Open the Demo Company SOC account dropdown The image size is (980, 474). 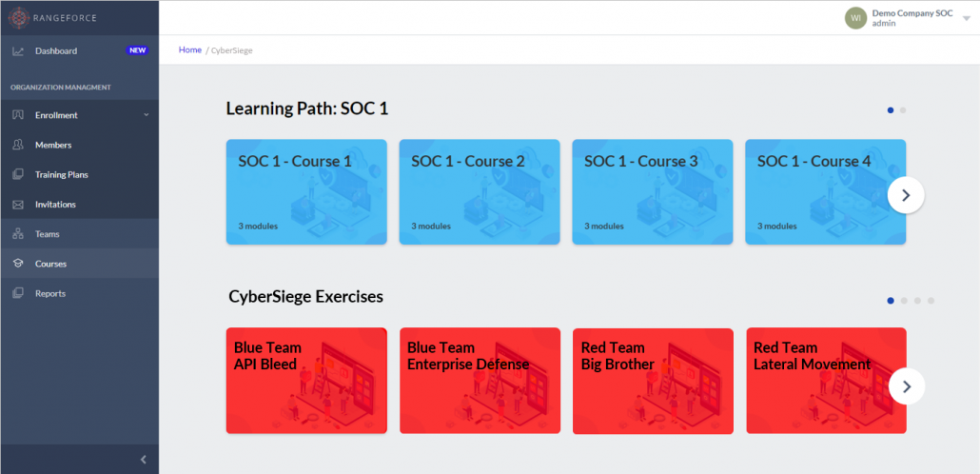[x=966, y=18]
